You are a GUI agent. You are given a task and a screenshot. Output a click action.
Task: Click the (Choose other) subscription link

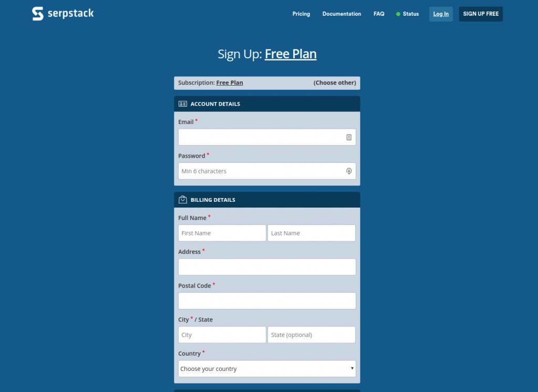[335, 82]
